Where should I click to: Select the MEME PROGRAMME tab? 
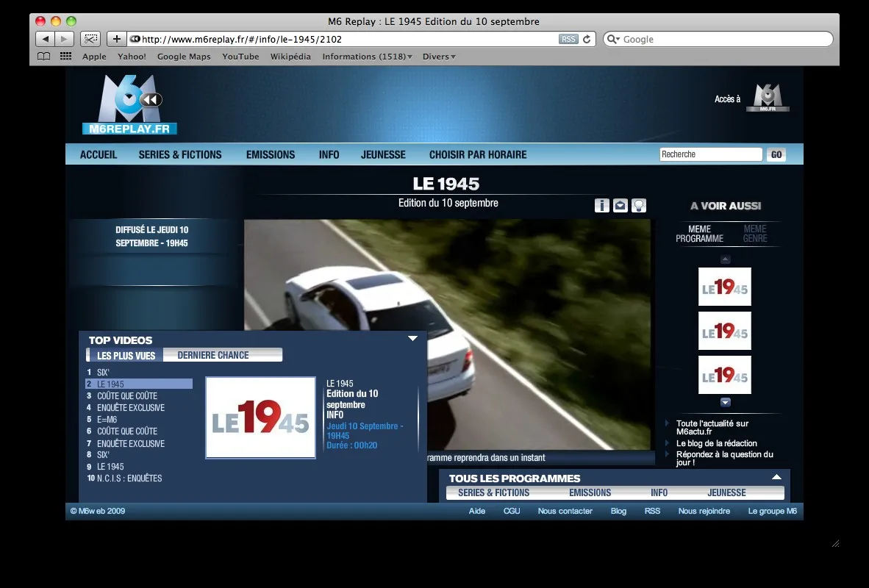point(699,233)
